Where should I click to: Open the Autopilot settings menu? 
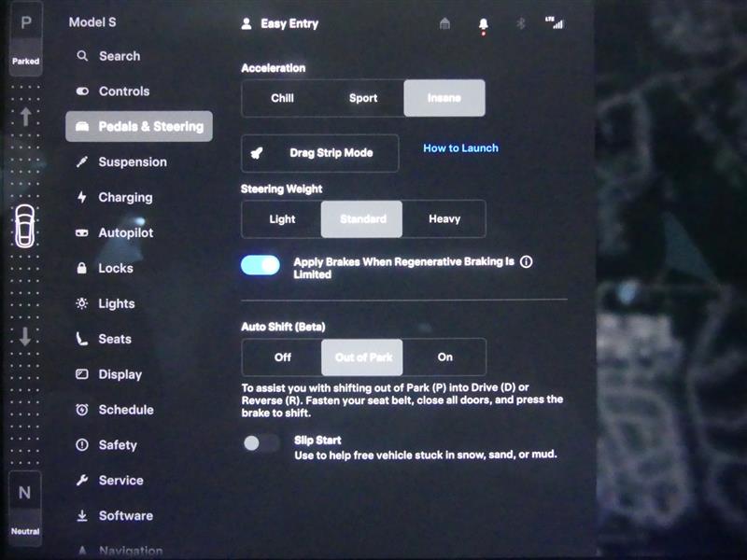[x=125, y=232]
